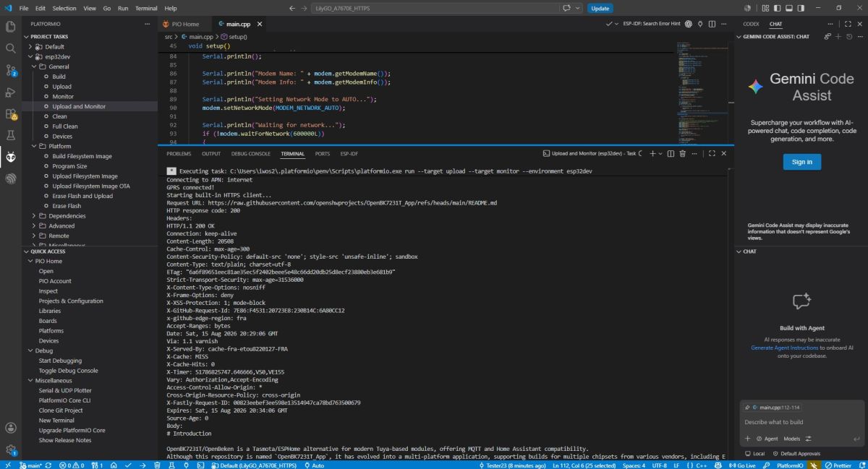Go back using the navigation arrow
Screen dimensions: 868x469
tap(292, 8)
